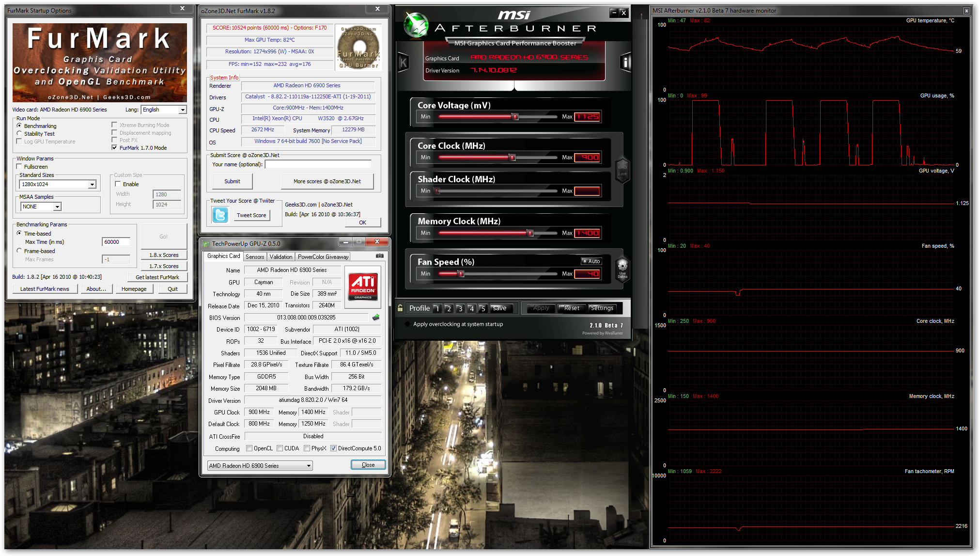The height and width of the screenshot is (556, 980).
Task: Toggle Apply overclocking at system startup
Action: [x=408, y=324]
